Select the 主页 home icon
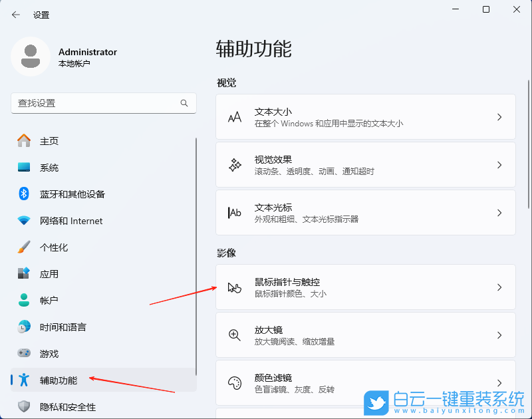This screenshot has height=419, width=532. (24, 141)
